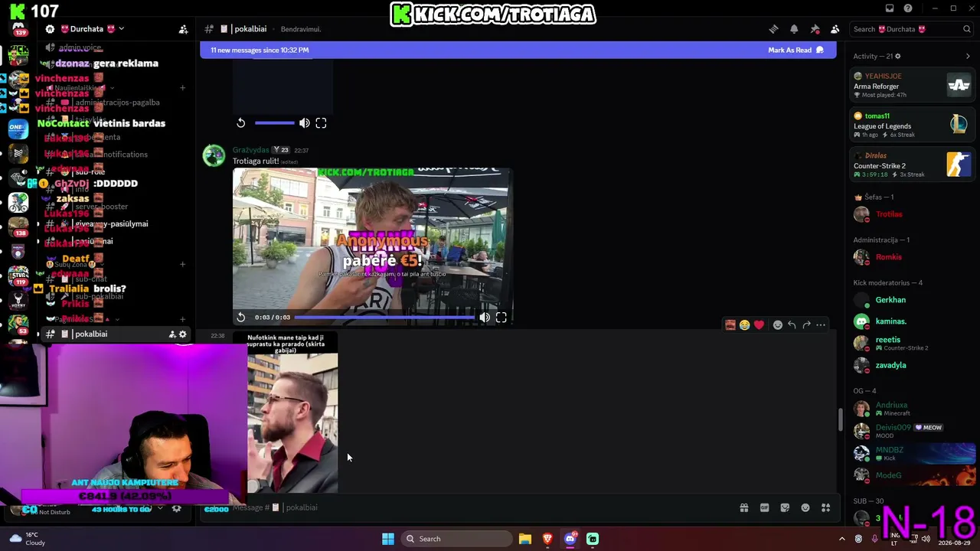980x551 pixels.
Task: Open the GIF picker
Action: coord(764,507)
